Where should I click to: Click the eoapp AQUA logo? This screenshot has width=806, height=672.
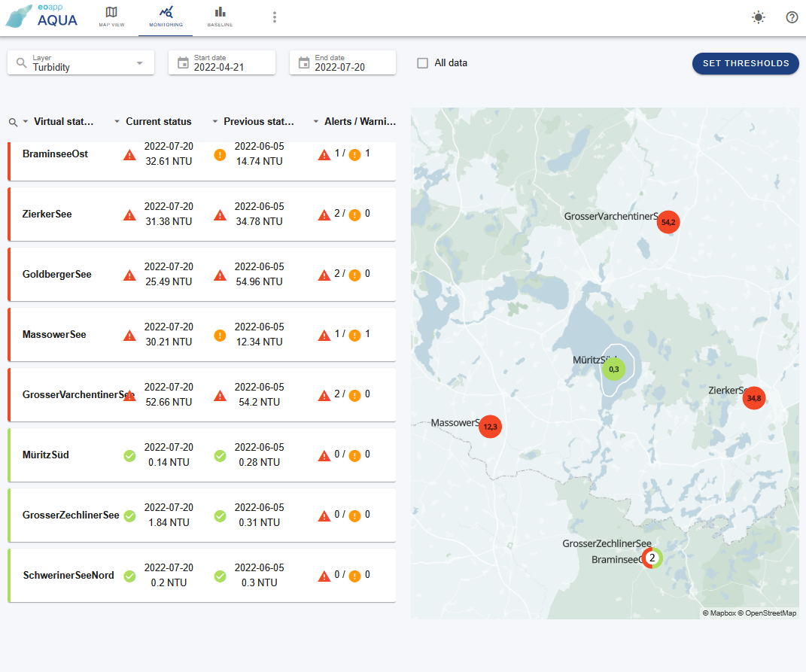click(41, 17)
